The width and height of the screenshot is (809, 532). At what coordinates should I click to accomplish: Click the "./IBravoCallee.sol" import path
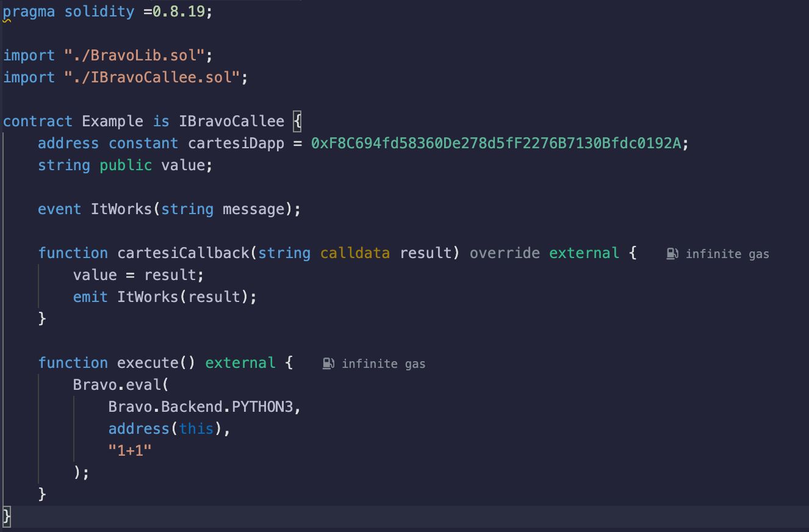pyautogui.click(x=152, y=77)
